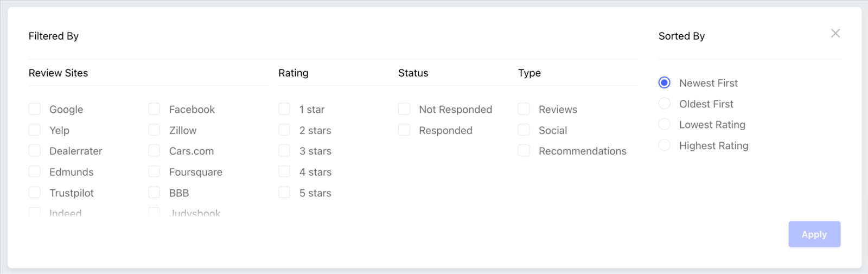868x274 pixels.
Task: Sort by Highest Rating
Action: pyautogui.click(x=665, y=145)
